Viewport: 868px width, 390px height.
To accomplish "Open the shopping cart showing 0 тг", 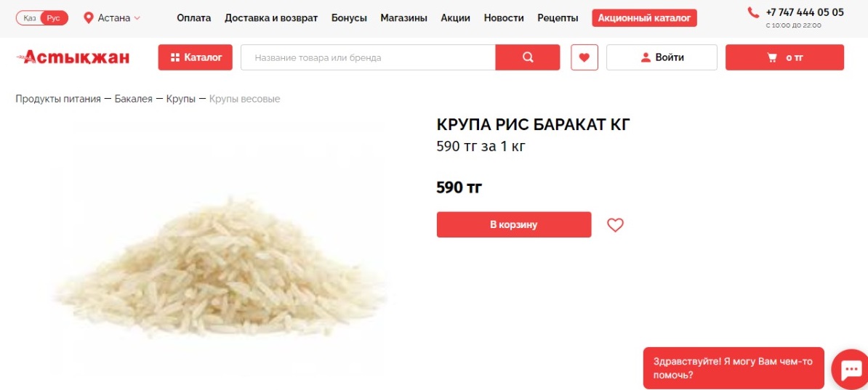I will pos(784,57).
